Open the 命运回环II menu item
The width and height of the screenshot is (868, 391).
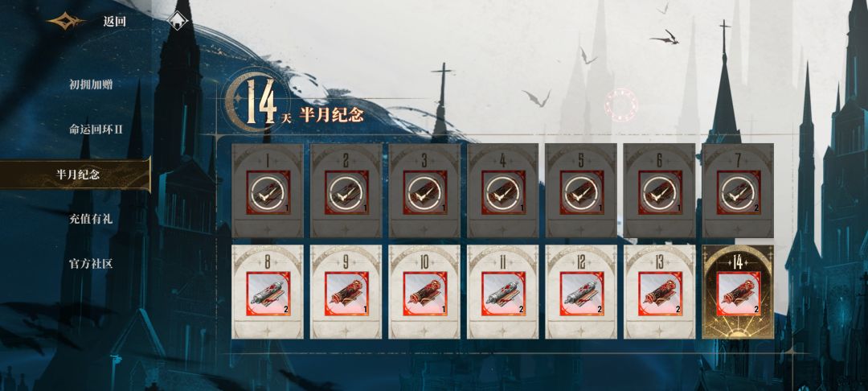(96, 129)
